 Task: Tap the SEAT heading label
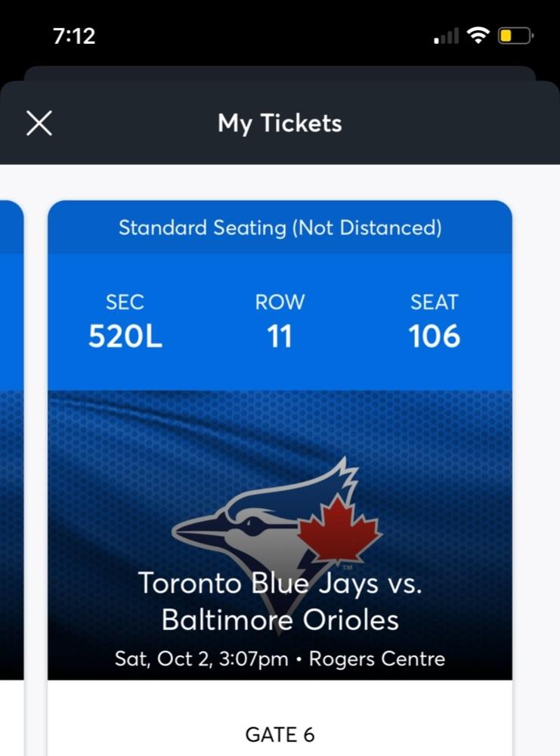tap(434, 302)
